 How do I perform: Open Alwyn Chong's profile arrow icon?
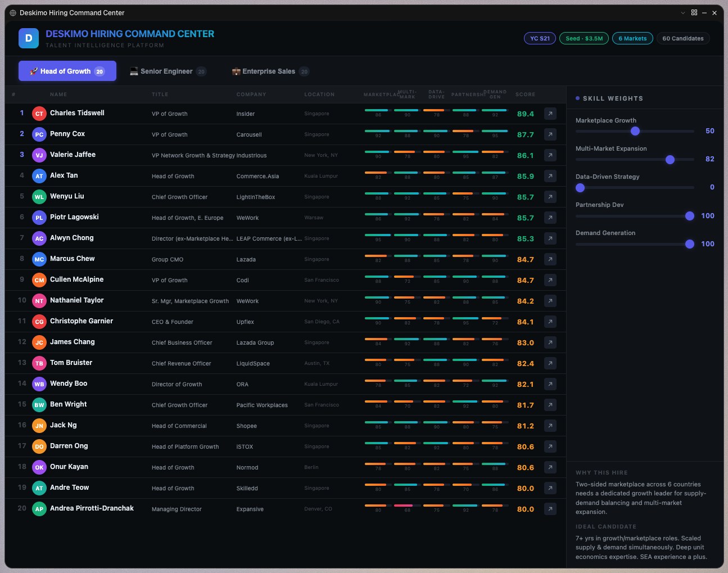tap(550, 238)
